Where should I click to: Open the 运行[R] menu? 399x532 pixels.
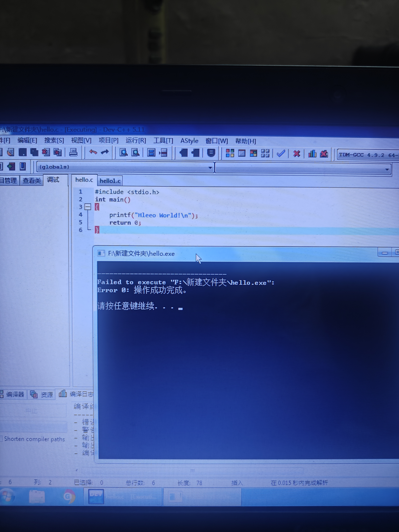pyautogui.click(x=136, y=140)
